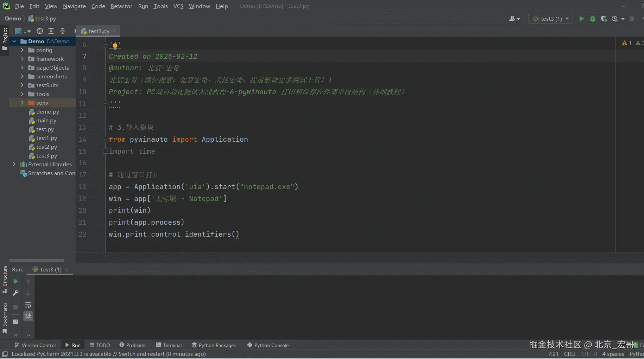Screen dimensions: 644x359
Task: Open the Python Console tool window
Action: [x=268, y=345]
